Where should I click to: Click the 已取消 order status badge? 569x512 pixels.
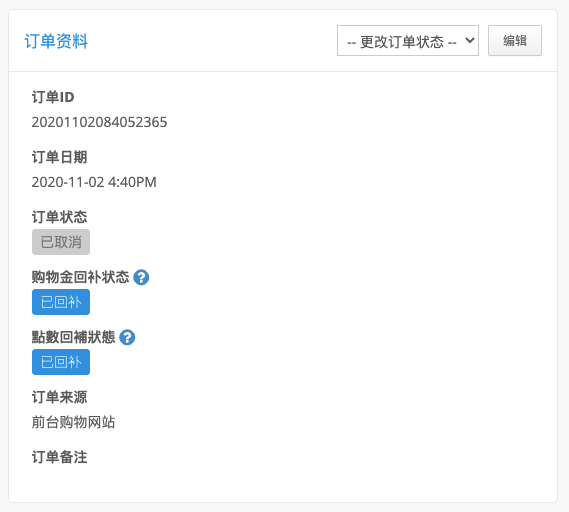(x=61, y=242)
